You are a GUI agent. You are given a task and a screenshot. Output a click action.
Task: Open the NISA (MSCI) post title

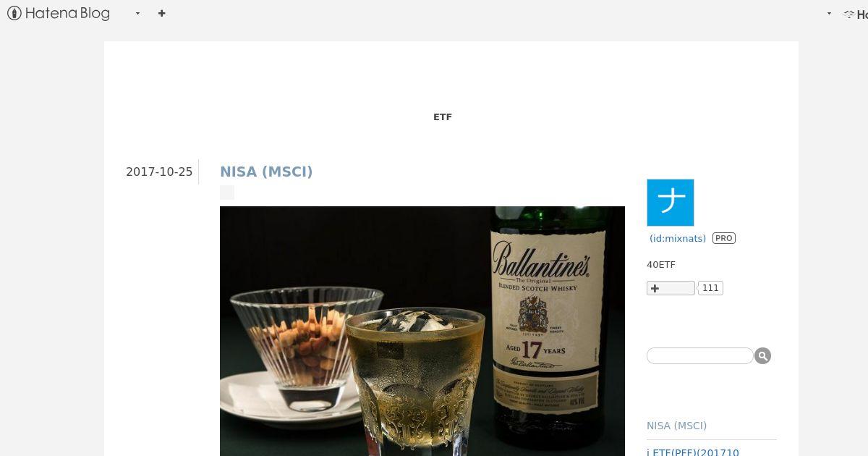pos(266,172)
